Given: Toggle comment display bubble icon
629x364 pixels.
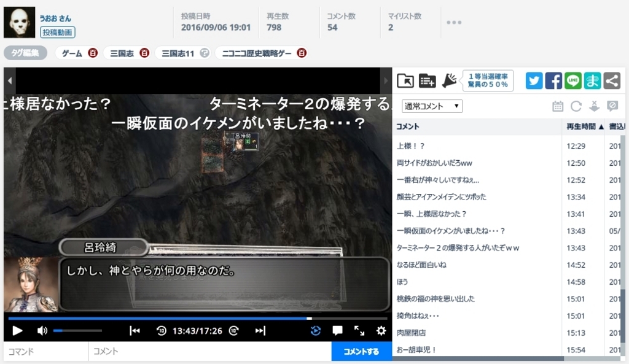Looking at the screenshot, I should [x=337, y=331].
